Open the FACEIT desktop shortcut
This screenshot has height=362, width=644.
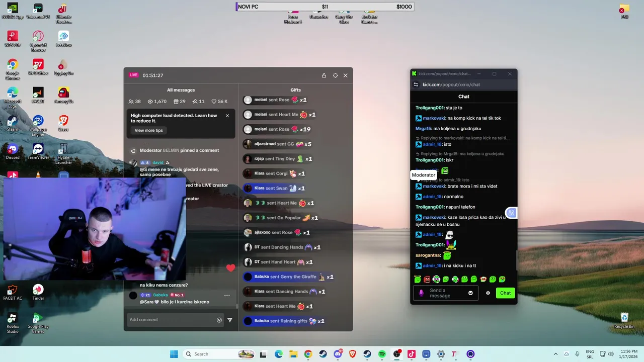click(38, 95)
